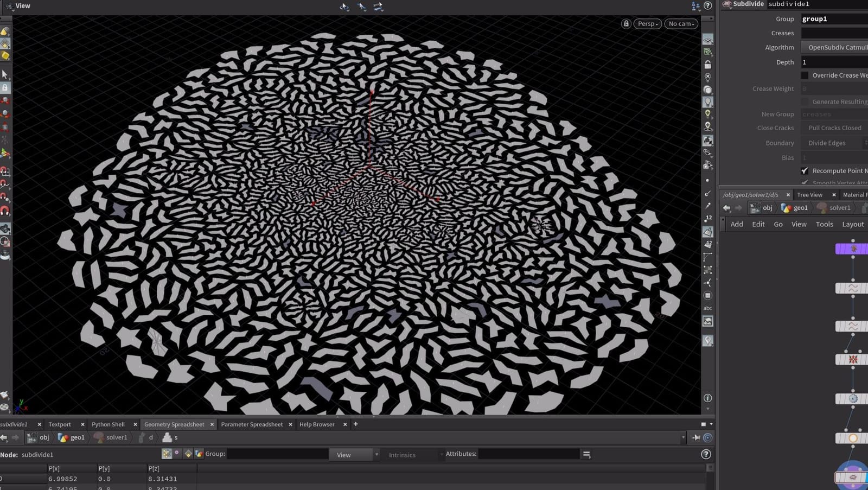
Task: Click the Group filter field in spreadsheet
Action: click(x=277, y=454)
